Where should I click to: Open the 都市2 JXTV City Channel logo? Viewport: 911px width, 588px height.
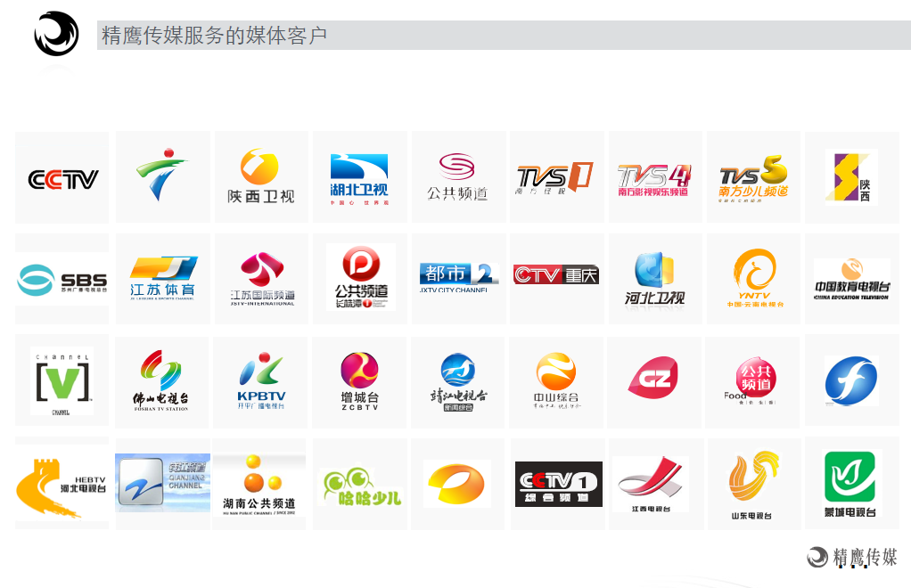click(x=459, y=277)
